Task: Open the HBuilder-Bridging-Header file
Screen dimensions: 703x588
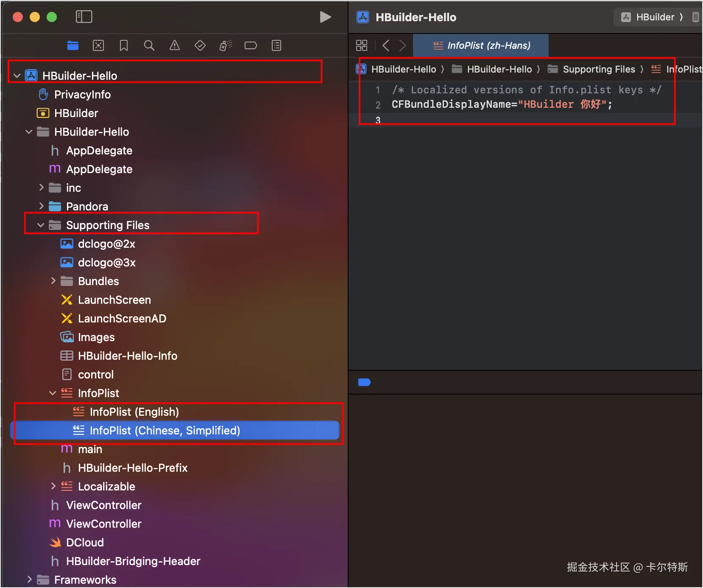Action: 133,561
